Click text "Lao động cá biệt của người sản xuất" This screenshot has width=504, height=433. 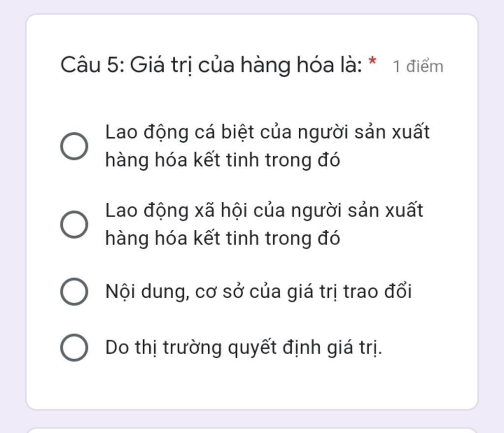(267, 132)
